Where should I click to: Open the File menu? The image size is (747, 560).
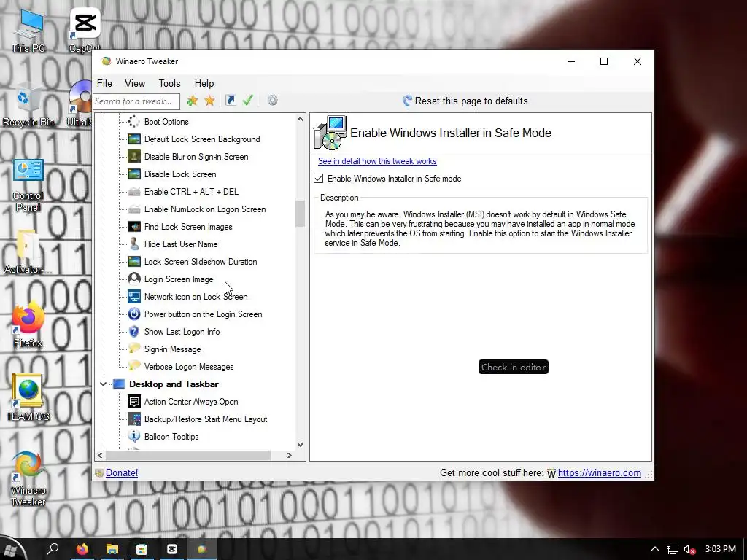click(x=104, y=83)
